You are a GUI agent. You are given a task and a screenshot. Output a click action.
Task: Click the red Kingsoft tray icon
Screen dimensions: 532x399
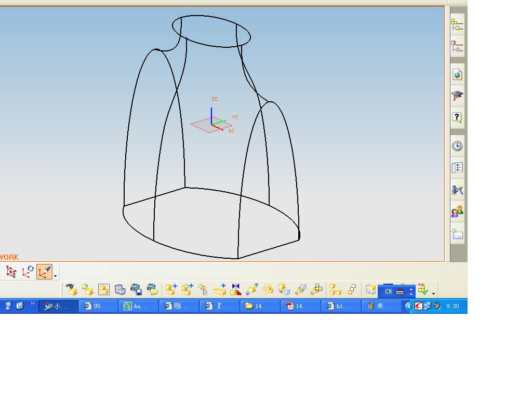point(419,306)
